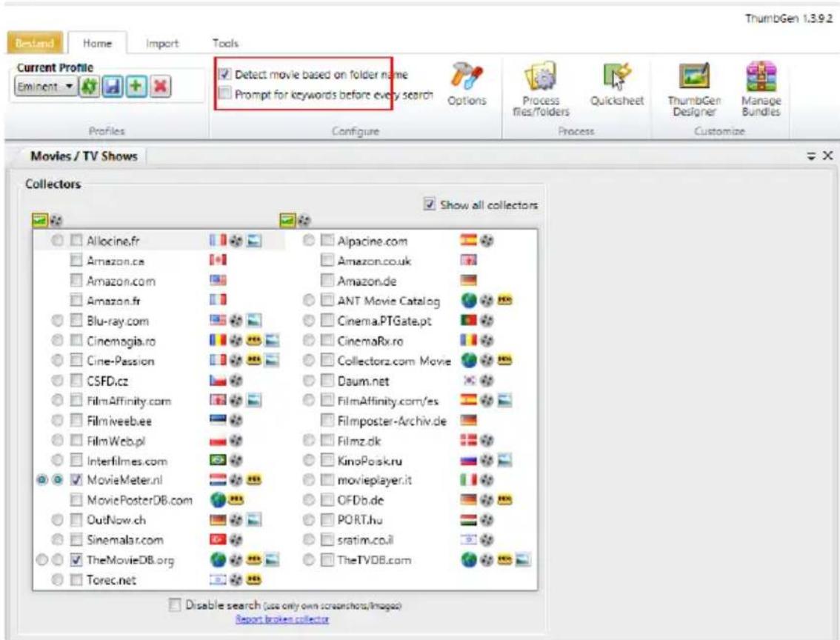The height and width of the screenshot is (640, 840).
Task: Open the panel options arrow beside the close X
Action: pos(812,156)
